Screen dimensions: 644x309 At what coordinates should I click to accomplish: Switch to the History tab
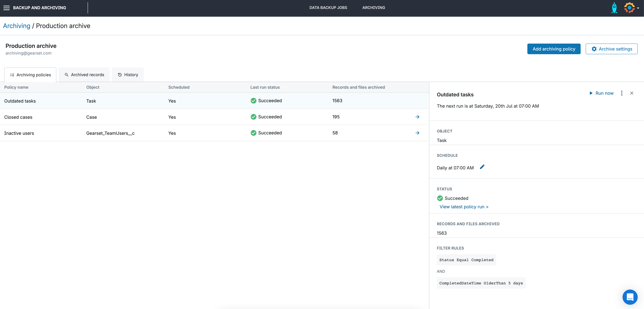coord(128,75)
